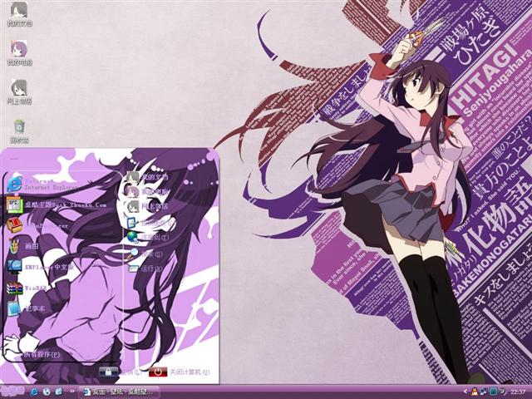Click the 关闭计算机(U) shut down button

click(x=180, y=372)
